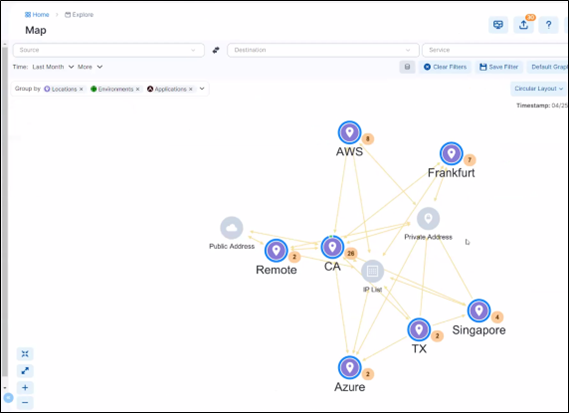
Task: Open the export upload icon
Action: (523, 25)
